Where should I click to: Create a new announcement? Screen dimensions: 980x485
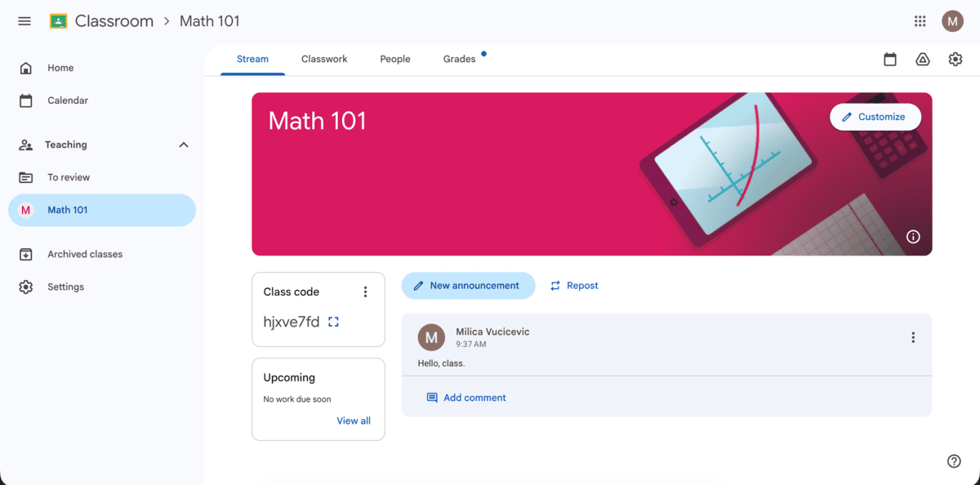[x=468, y=285]
